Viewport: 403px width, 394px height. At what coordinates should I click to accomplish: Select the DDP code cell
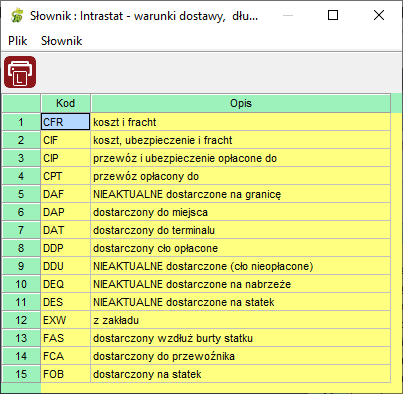click(x=66, y=248)
